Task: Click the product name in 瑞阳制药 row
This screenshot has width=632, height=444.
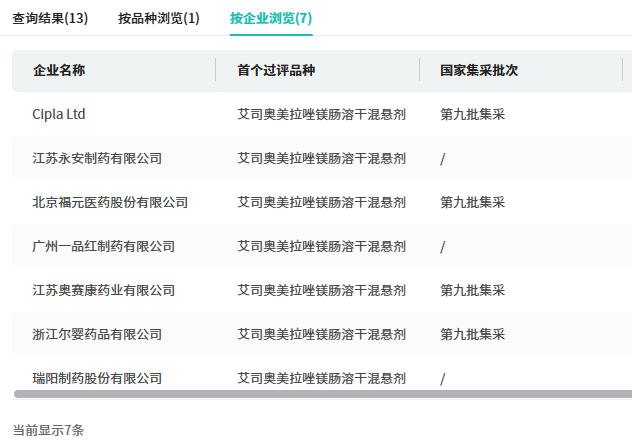Action: coord(322,378)
